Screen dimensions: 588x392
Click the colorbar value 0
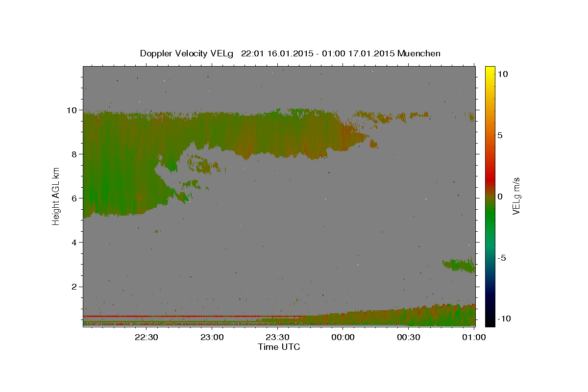click(500, 196)
